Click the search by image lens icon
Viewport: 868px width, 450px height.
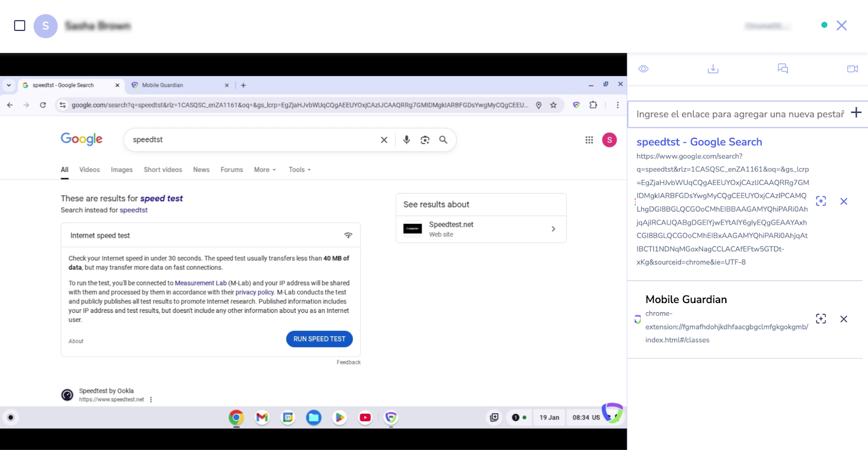pyautogui.click(x=425, y=140)
